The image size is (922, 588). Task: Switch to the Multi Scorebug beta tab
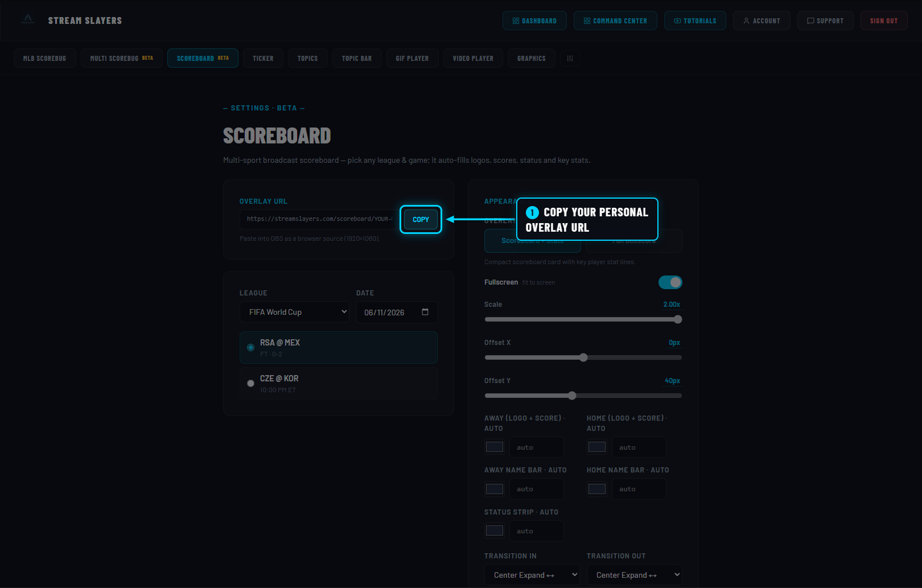(122, 58)
